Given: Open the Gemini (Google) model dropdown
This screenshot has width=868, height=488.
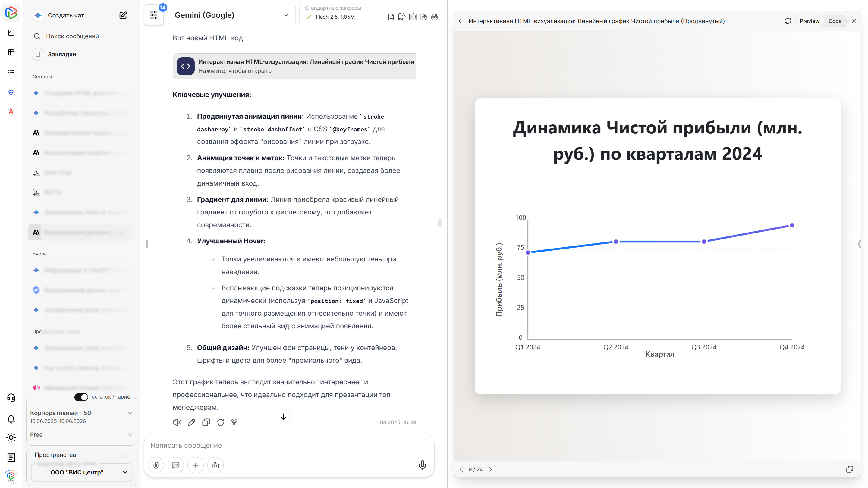Looking at the screenshot, I should (232, 15).
